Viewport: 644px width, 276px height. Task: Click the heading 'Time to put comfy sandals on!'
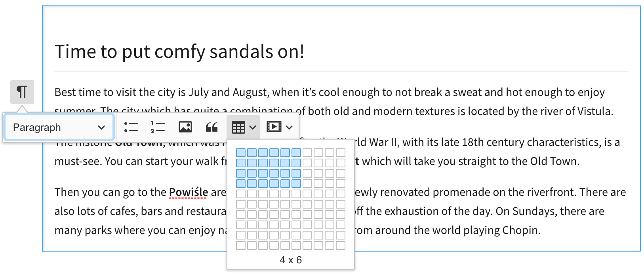(179, 52)
